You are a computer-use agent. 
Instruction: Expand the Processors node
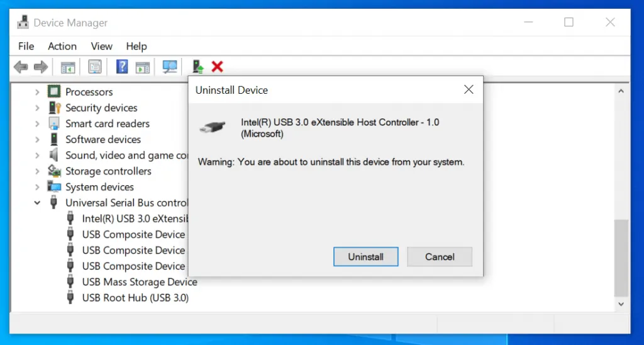click(37, 92)
